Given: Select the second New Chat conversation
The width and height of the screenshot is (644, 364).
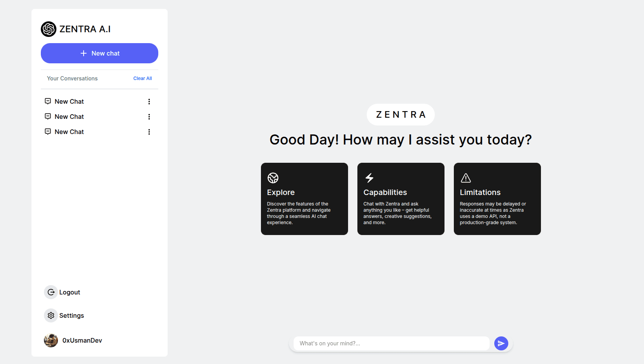Looking at the screenshot, I should pyautogui.click(x=69, y=117).
